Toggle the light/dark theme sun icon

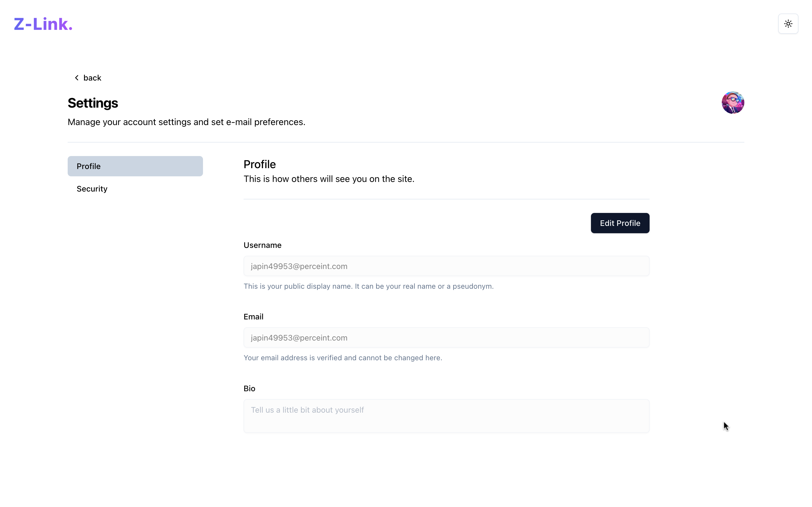788,24
